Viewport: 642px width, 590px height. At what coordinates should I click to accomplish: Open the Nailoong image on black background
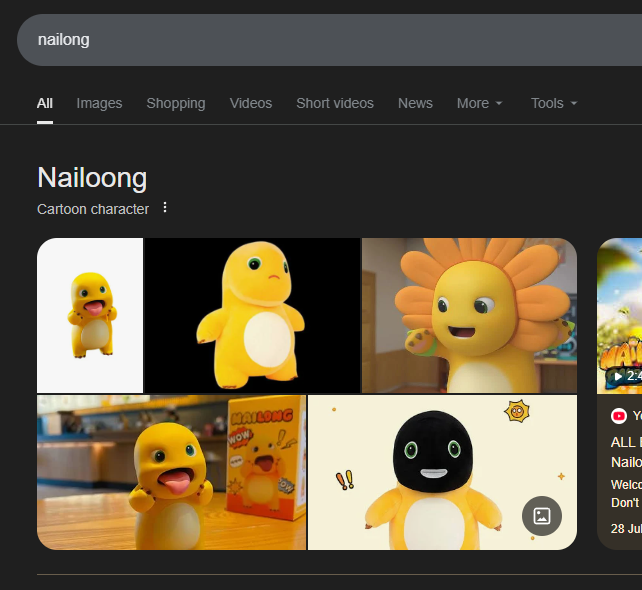click(252, 315)
